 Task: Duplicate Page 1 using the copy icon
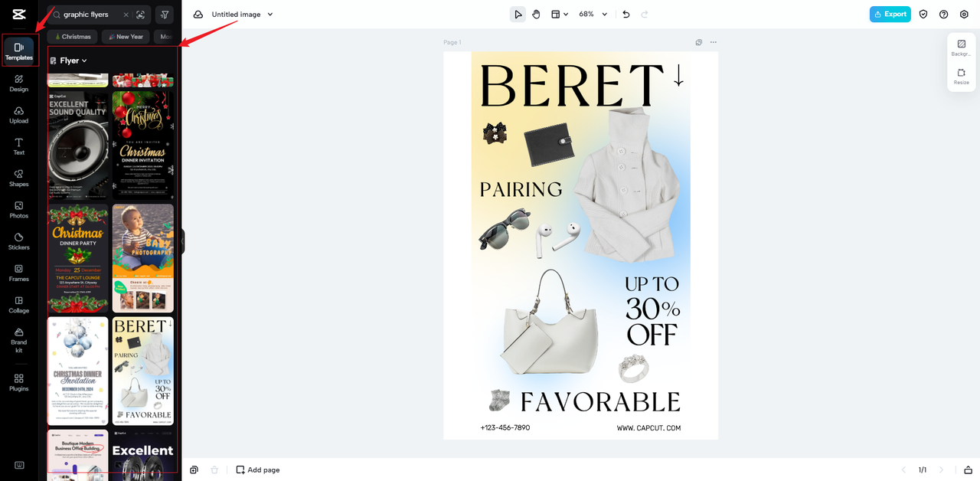(x=699, y=42)
